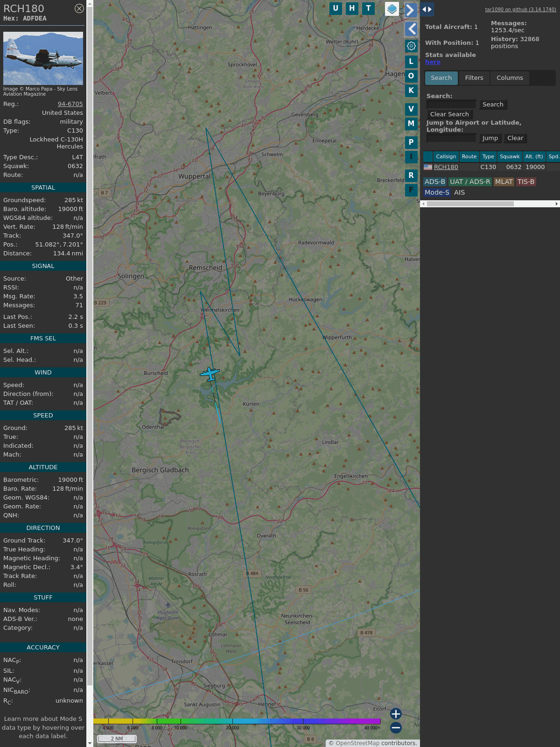Switch to the Columns tab
Image resolution: width=560 pixels, height=747 pixels.
click(x=510, y=78)
